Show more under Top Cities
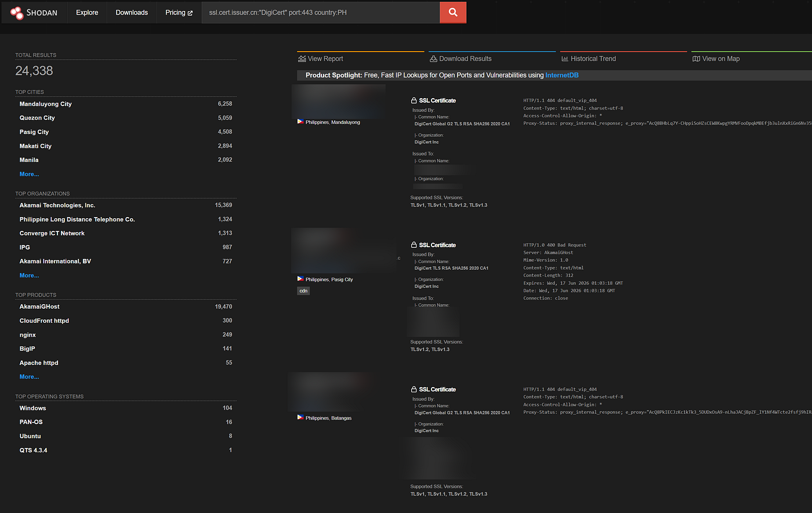The image size is (812, 513). [x=29, y=174]
